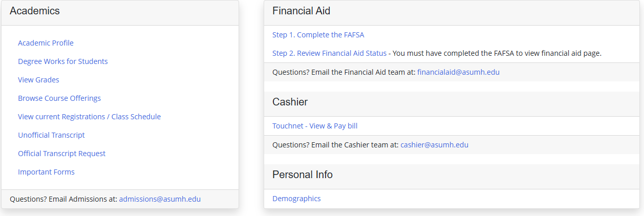Browse Course Offerings
The height and width of the screenshot is (216, 644).
(x=59, y=98)
